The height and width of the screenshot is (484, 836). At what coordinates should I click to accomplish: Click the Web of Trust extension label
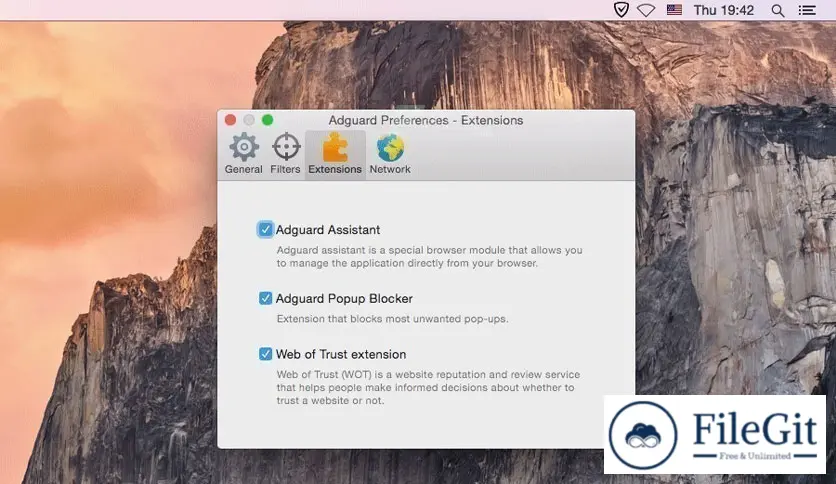(x=341, y=354)
